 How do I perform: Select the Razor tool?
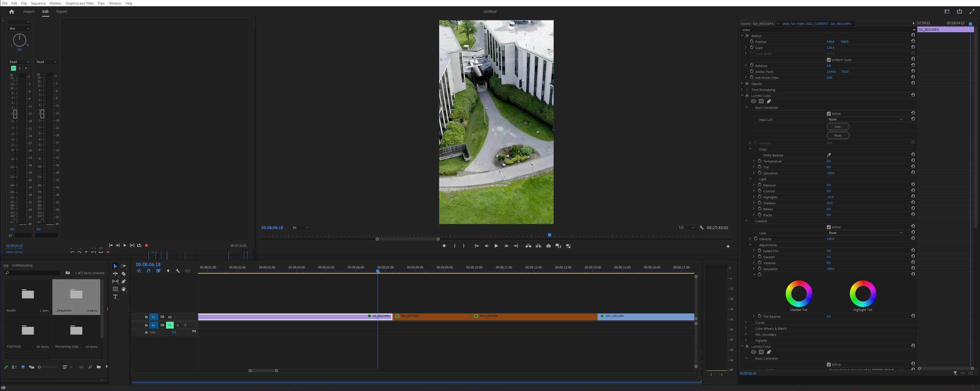[x=124, y=274]
